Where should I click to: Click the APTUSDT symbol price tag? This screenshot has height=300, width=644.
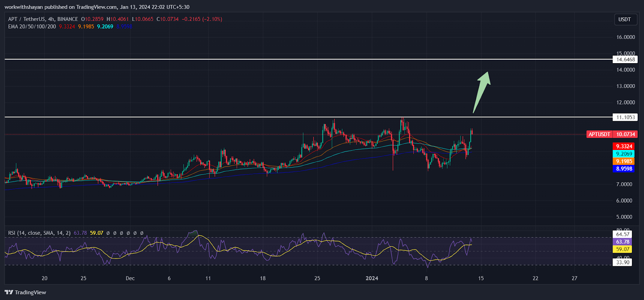(599, 134)
